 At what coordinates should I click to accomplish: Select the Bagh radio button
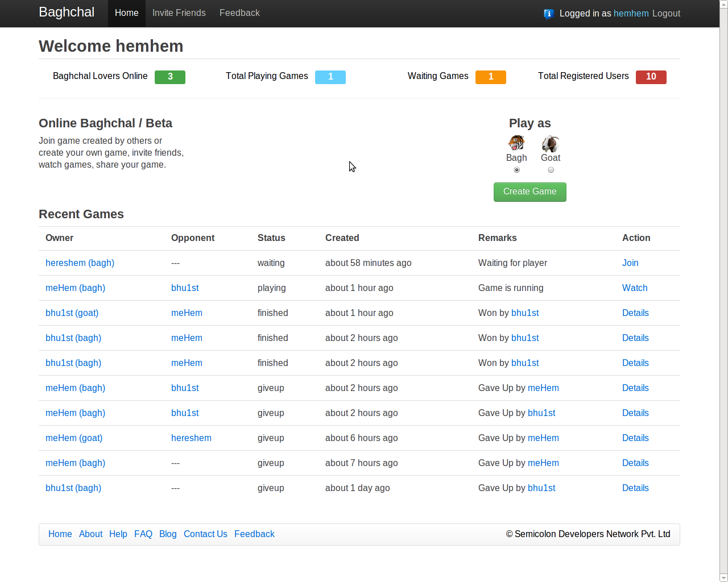click(x=516, y=170)
